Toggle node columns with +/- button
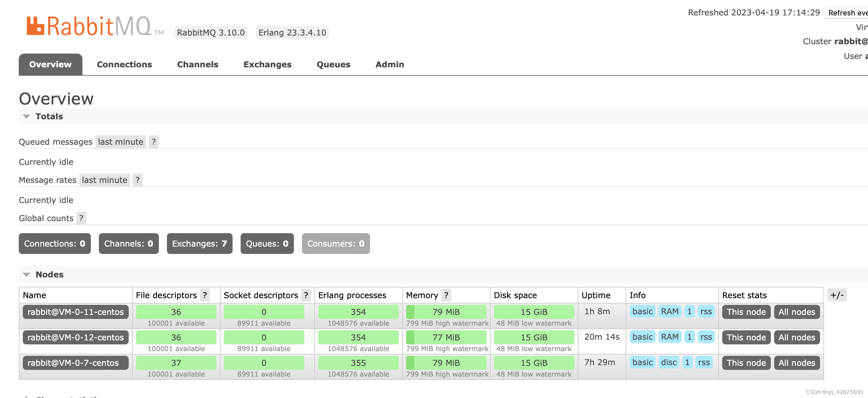Screen dimensions: 868x398 [x=836, y=295]
